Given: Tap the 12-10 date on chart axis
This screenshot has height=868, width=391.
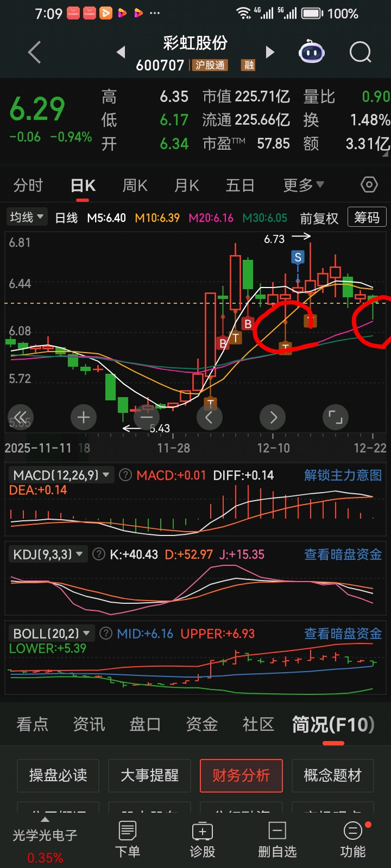Looking at the screenshot, I should point(273,448).
